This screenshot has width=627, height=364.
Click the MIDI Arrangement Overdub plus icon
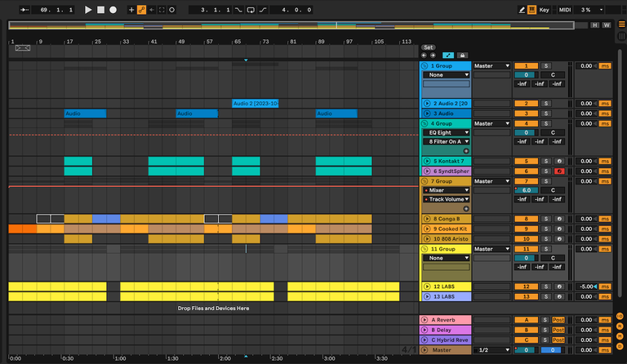131,10
